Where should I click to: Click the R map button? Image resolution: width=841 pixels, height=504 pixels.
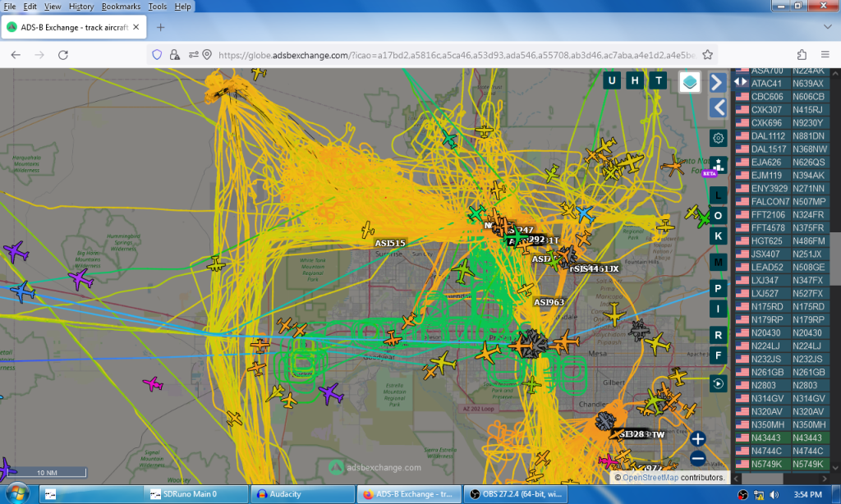coord(718,336)
